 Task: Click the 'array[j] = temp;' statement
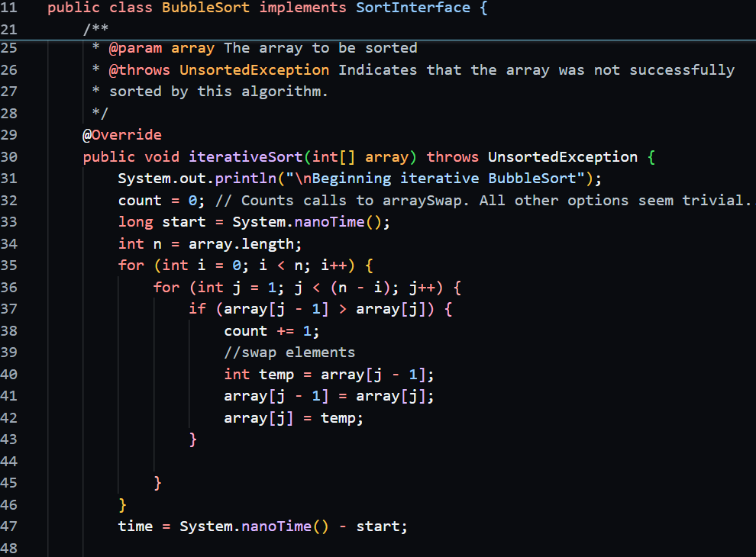click(x=293, y=418)
